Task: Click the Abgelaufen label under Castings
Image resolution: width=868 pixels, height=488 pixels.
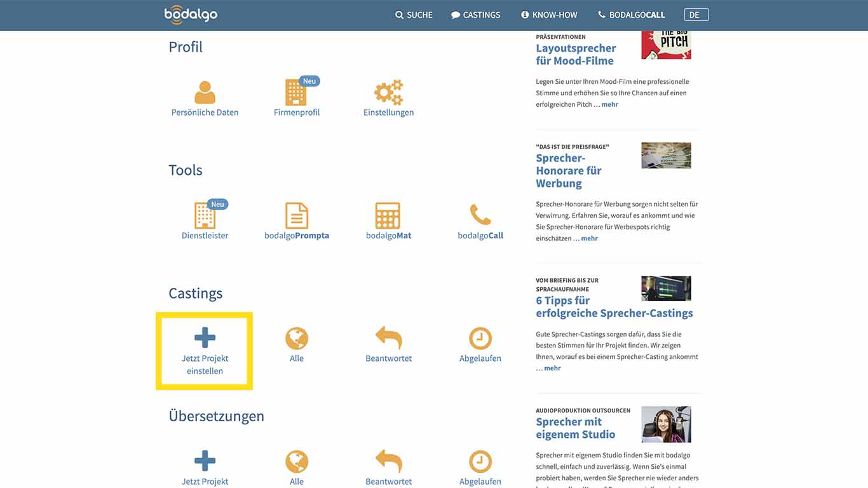Action: 480,358
